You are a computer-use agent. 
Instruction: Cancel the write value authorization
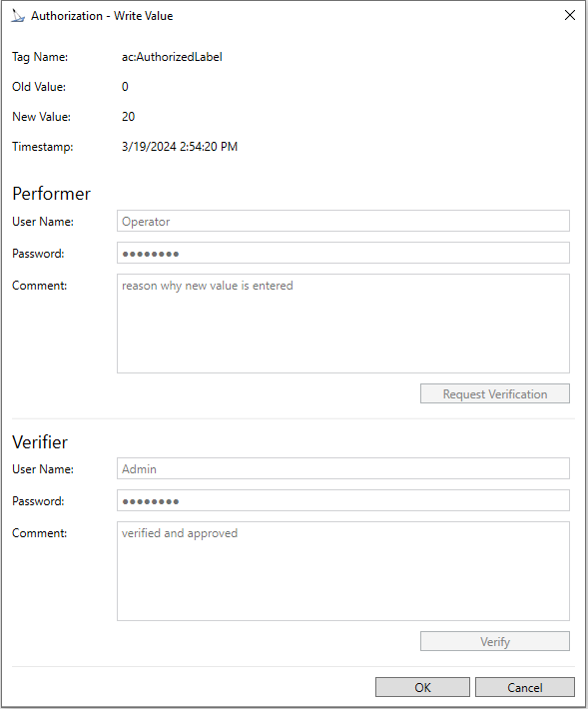[x=525, y=687]
